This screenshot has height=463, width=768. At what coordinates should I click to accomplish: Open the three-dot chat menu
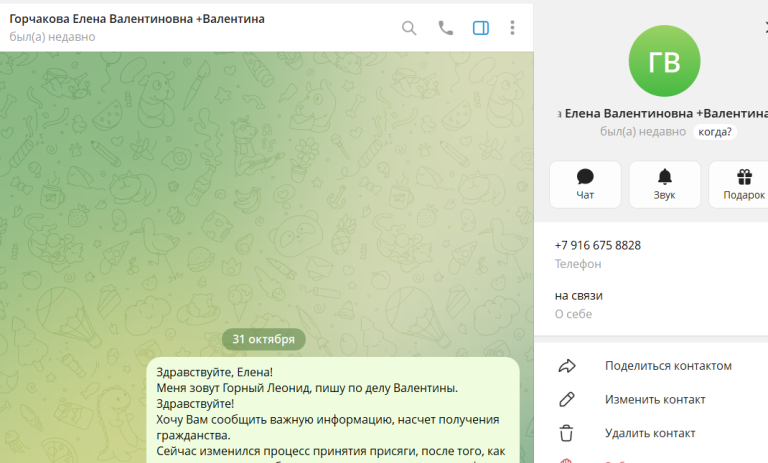[512, 28]
